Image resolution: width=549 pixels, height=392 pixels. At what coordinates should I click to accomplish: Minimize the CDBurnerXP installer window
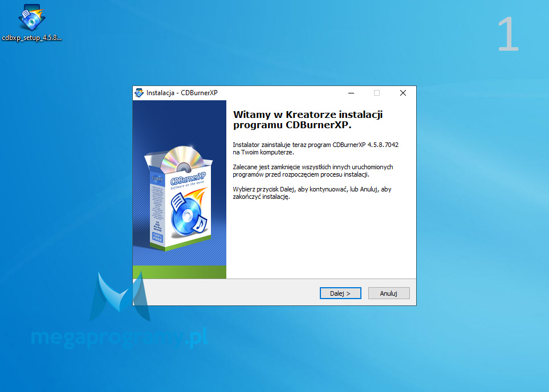[x=351, y=93]
